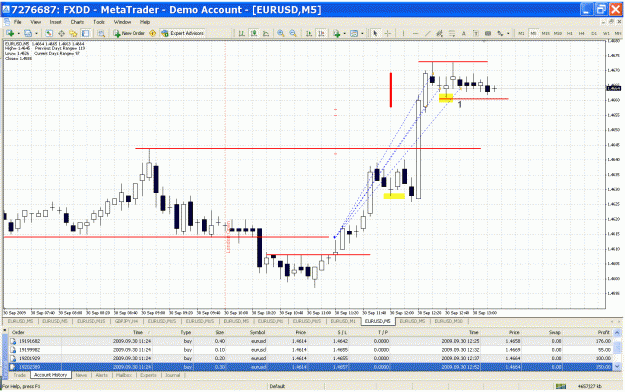
Task: Toggle the Data Window crosshair-circle icon
Action: pyautogui.click(x=61, y=33)
